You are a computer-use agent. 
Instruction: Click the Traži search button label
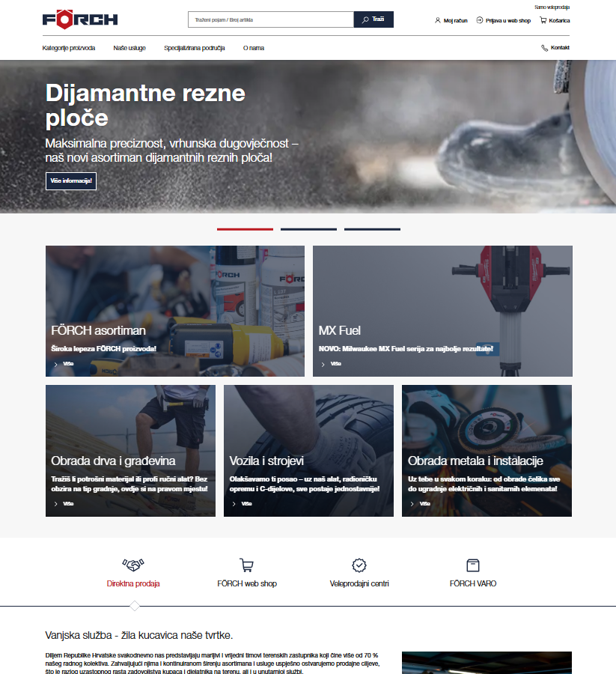click(x=378, y=19)
